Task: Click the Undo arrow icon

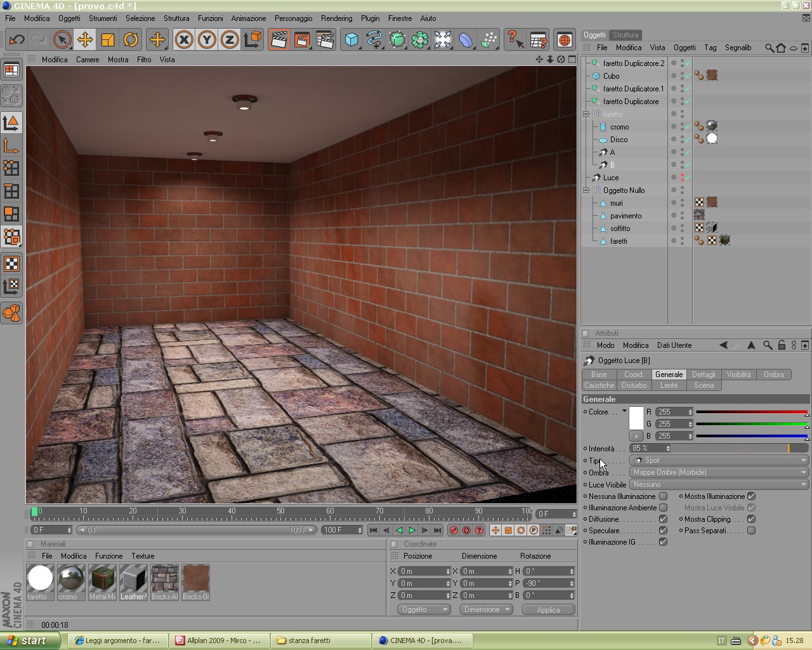Action: click(x=16, y=39)
